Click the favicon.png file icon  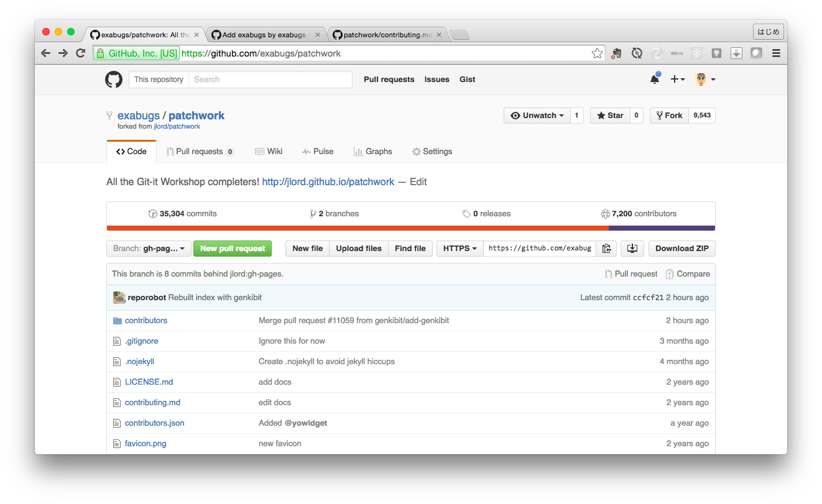point(117,444)
